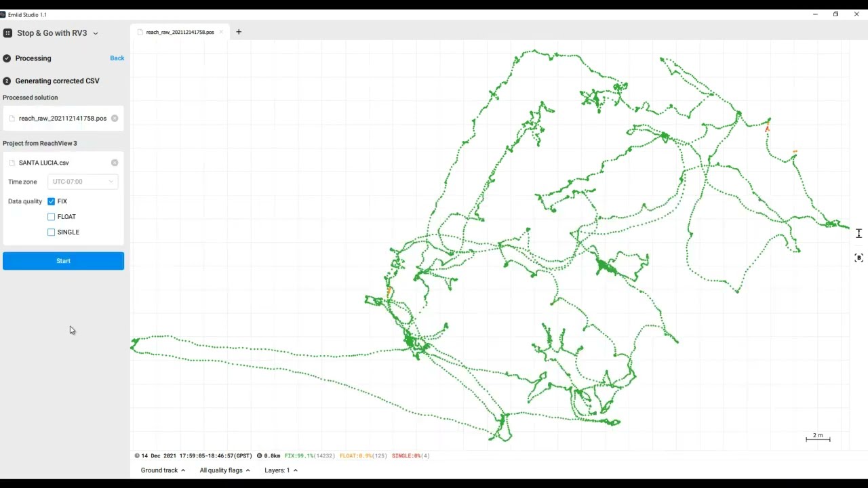This screenshot has height=488, width=868.
Task: Click the file icon next to reach_raw pos entry
Action: (12, 119)
